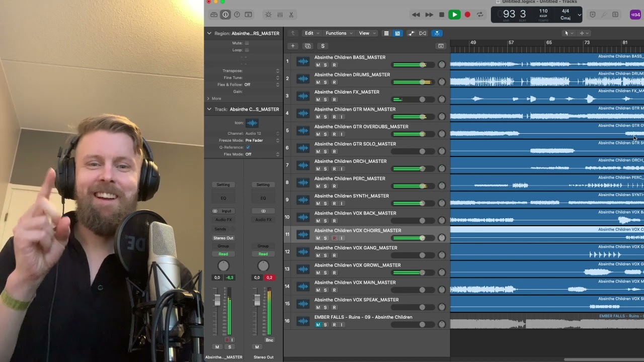Screen dimensions: 644x362
Task: Open the LCD display mode dropdown arrow
Action: tap(579, 15)
